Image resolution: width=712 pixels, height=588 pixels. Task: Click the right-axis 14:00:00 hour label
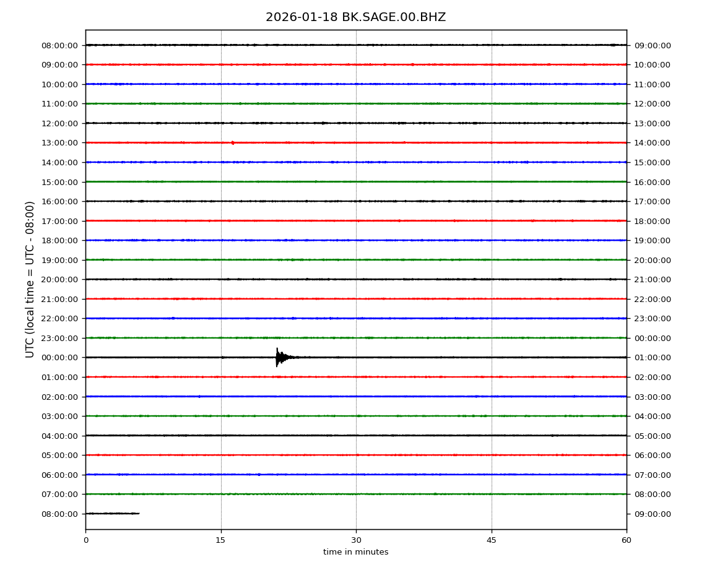652,143
